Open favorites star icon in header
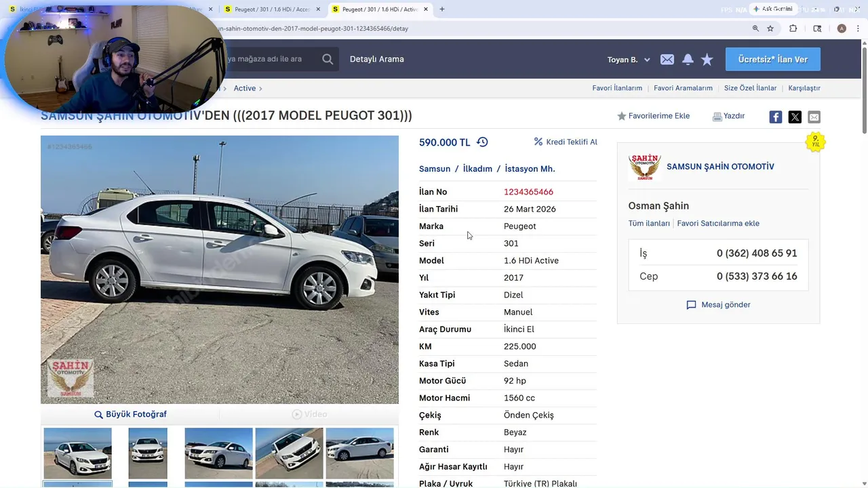The width and height of the screenshot is (868, 488). click(707, 60)
